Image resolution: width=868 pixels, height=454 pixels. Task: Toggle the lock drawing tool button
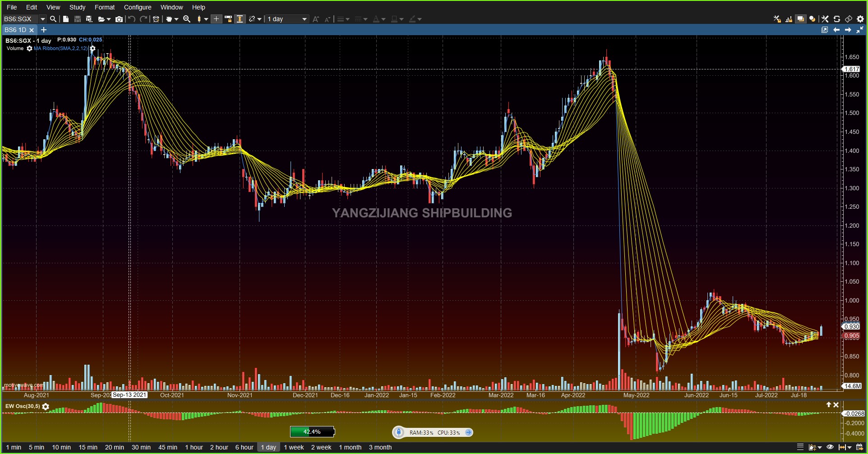[x=228, y=19]
